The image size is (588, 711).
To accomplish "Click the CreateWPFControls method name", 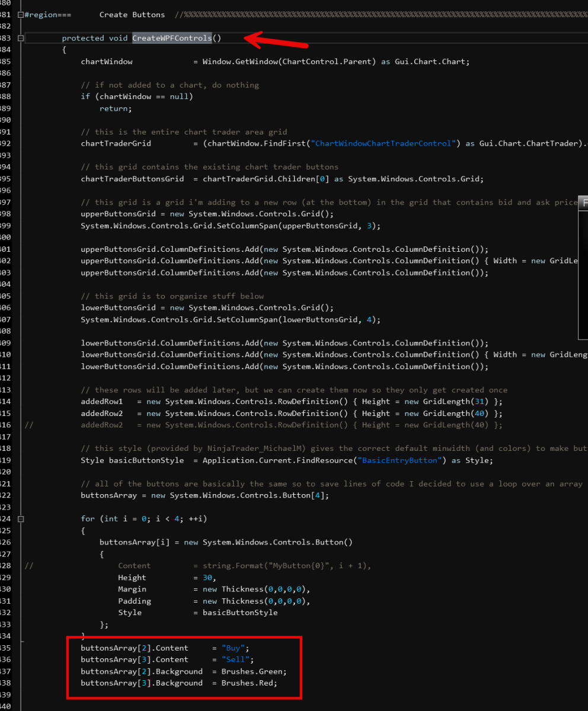I will click(x=172, y=38).
